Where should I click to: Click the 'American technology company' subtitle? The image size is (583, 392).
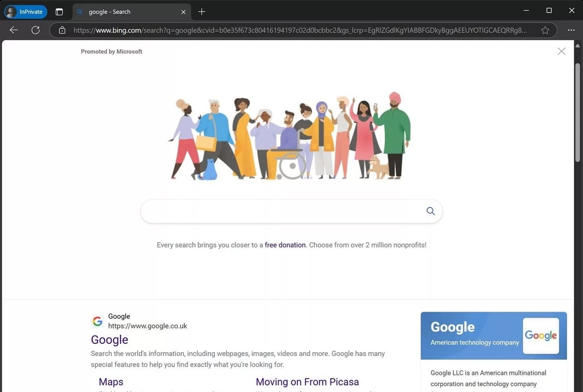pyautogui.click(x=474, y=343)
